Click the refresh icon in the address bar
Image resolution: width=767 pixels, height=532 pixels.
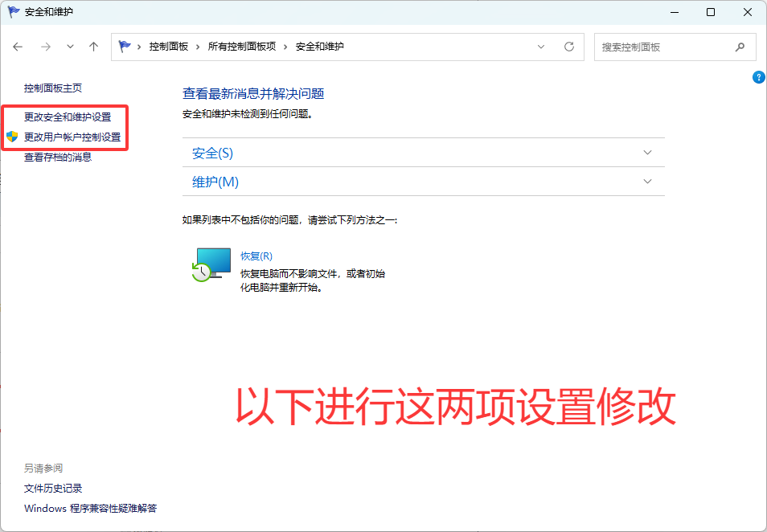pos(570,47)
